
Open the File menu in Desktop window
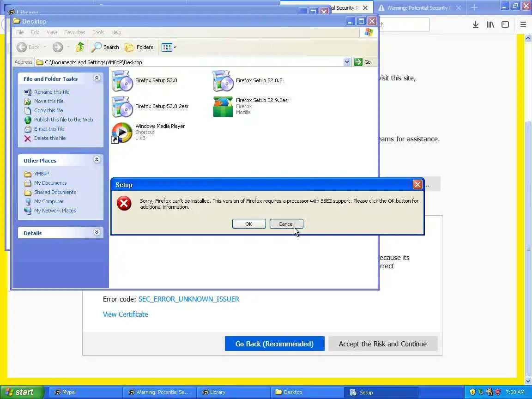[20, 32]
